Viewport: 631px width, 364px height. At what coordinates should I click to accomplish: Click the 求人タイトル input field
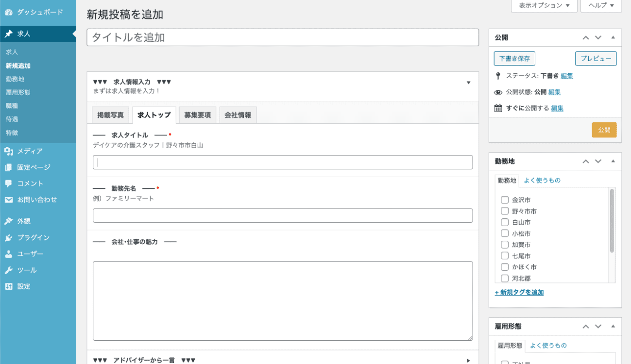coord(283,162)
